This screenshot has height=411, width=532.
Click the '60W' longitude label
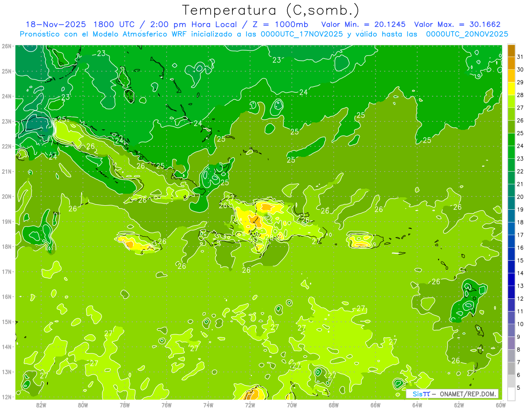pyautogui.click(x=501, y=405)
